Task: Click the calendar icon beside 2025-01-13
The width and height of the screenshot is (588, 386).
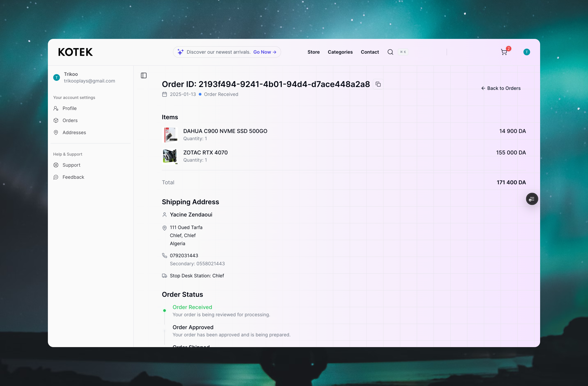Action: pos(164,94)
